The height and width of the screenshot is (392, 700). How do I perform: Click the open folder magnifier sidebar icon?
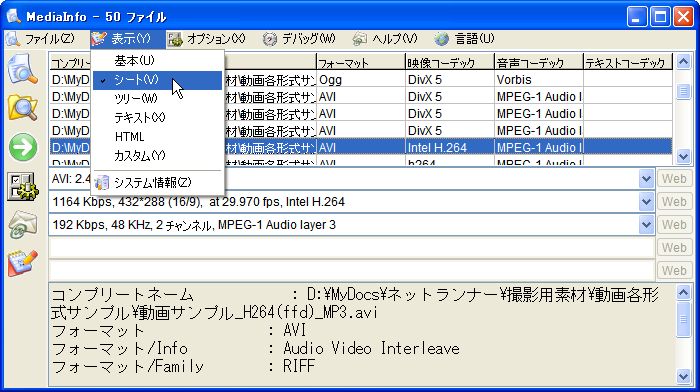pos(22,107)
